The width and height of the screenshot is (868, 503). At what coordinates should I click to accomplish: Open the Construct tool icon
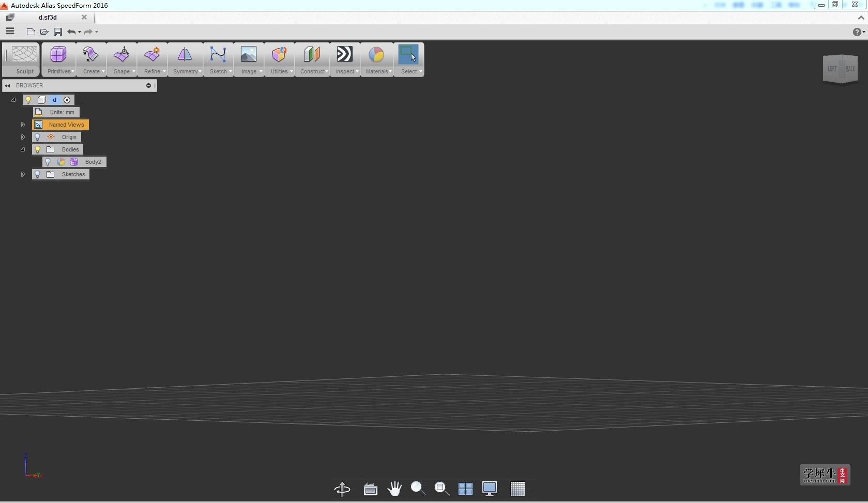tap(312, 54)
